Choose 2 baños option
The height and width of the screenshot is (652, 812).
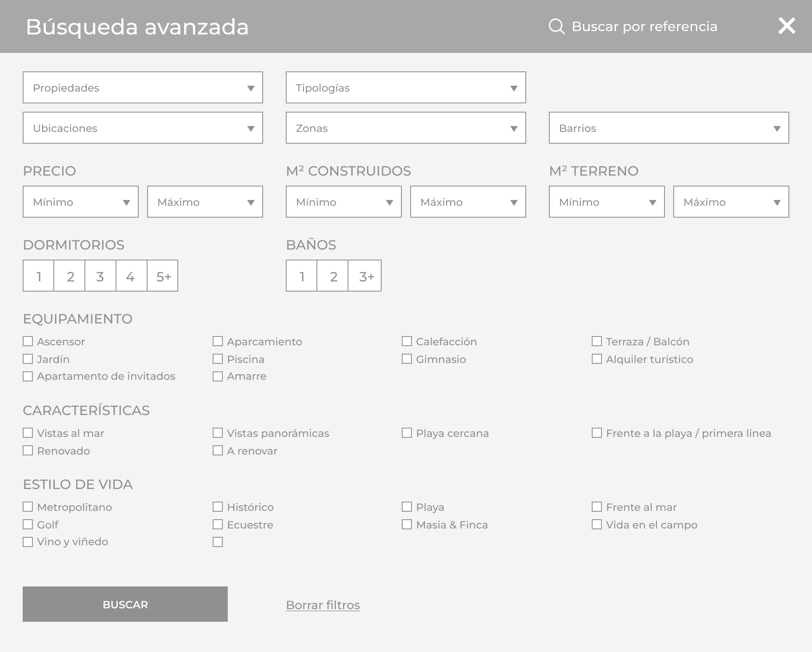333,276
